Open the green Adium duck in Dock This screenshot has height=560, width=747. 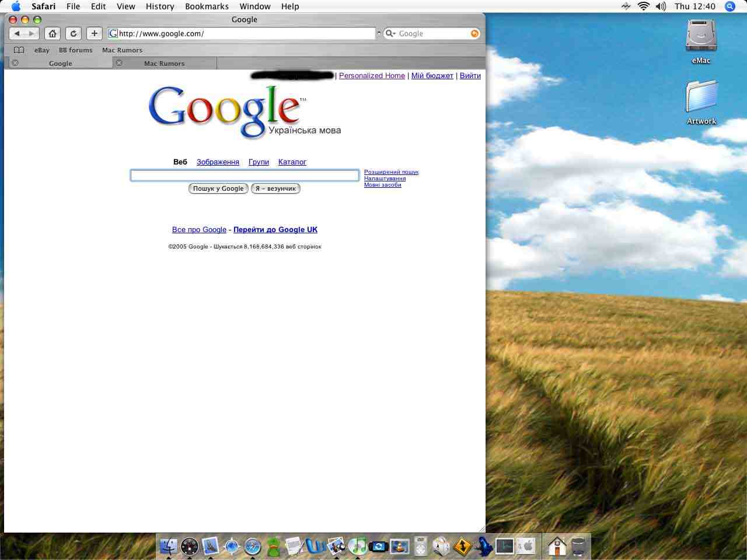coord(274,546)
